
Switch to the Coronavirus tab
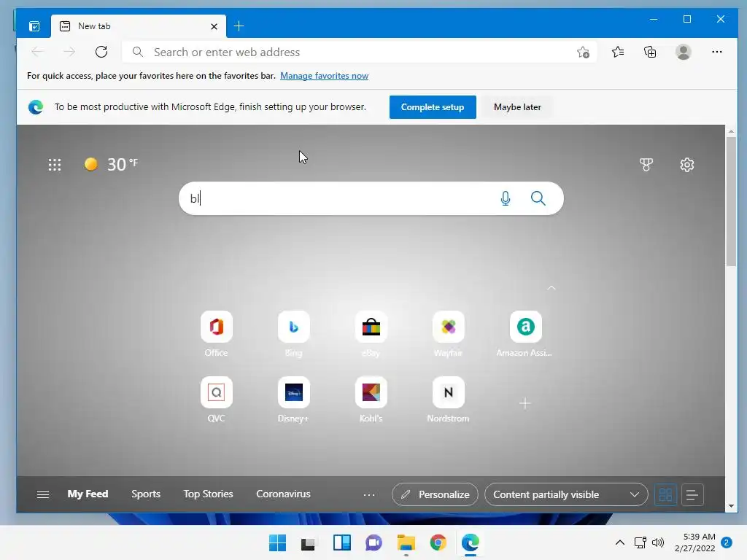(284, 494)
